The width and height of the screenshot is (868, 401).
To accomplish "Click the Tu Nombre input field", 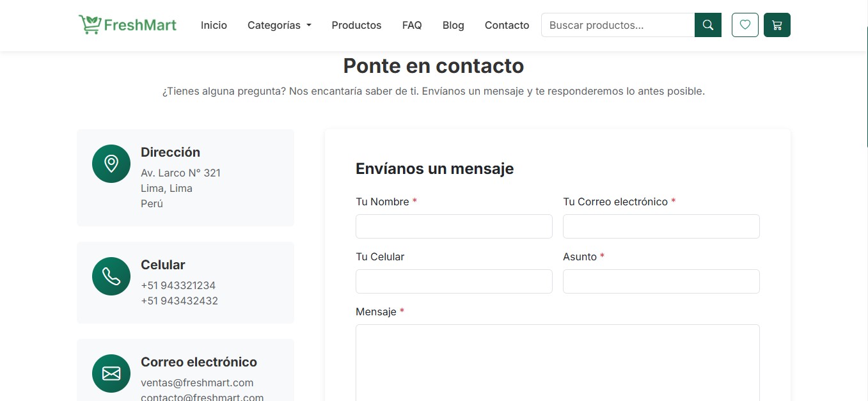I will [454, 226].
